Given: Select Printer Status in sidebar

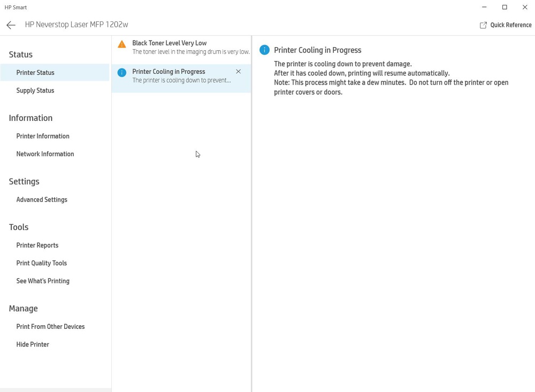Looking at the screenshot, I should 35,73.
